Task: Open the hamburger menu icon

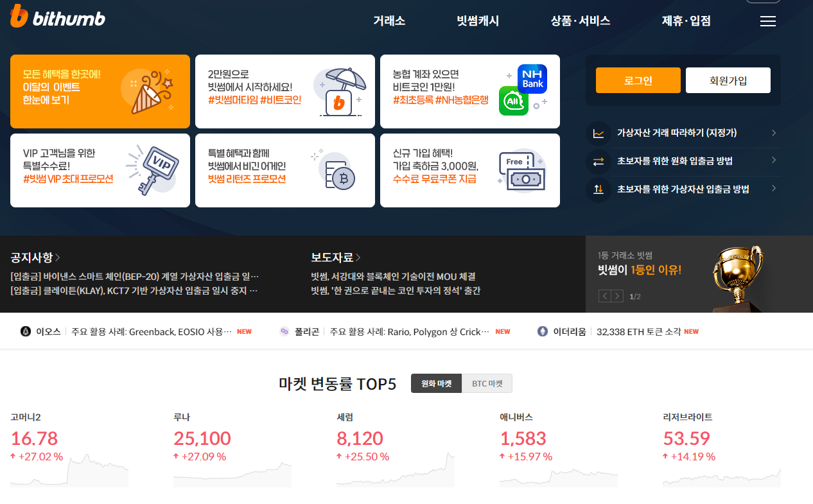Action: coord(768,21)
